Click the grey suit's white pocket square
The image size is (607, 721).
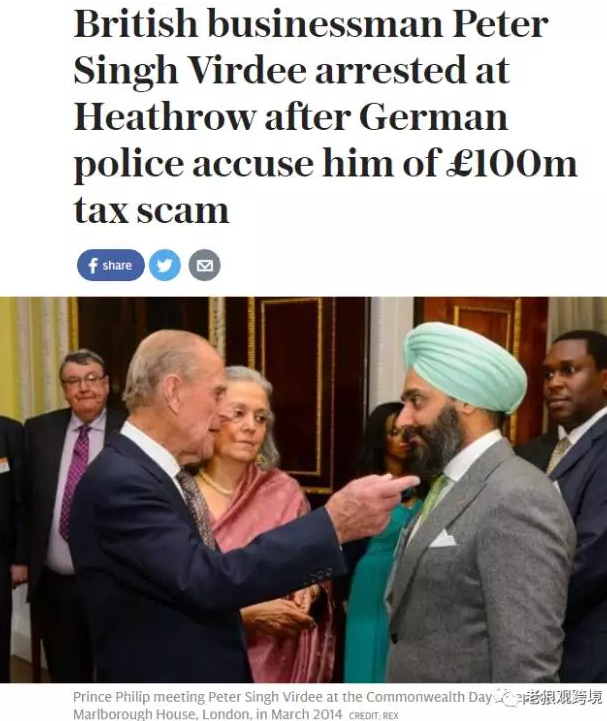[x=443, y=538]
